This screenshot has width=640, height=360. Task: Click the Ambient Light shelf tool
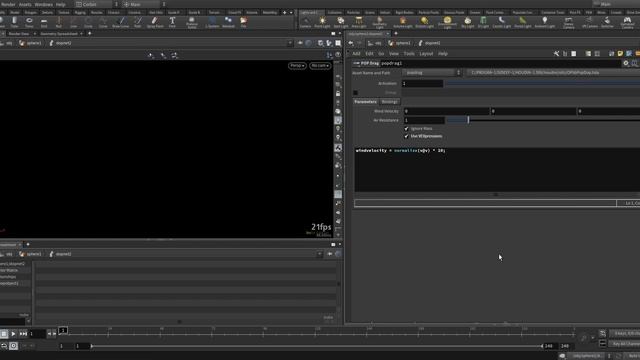pos(544,22)
